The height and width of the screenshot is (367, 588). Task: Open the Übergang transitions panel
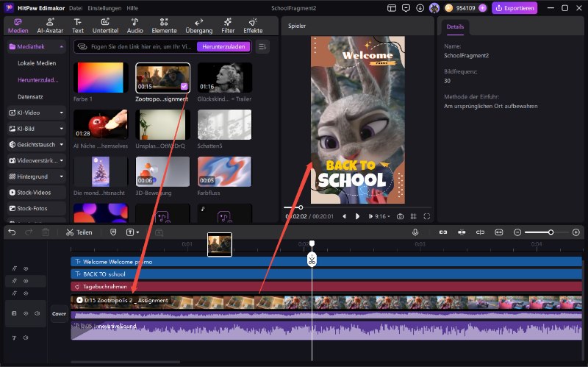point(198,25)
